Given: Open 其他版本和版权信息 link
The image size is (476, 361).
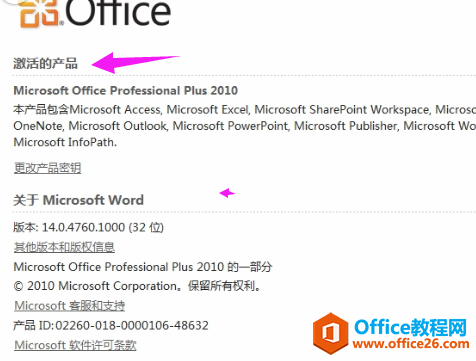Looking at the screenshot, I should (x=64, y=247).
